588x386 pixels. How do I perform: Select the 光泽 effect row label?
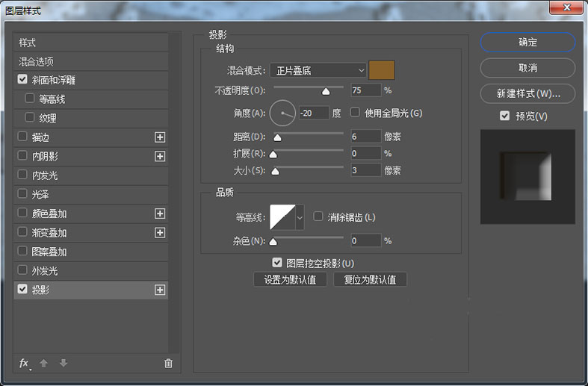(x=40, y=195)
